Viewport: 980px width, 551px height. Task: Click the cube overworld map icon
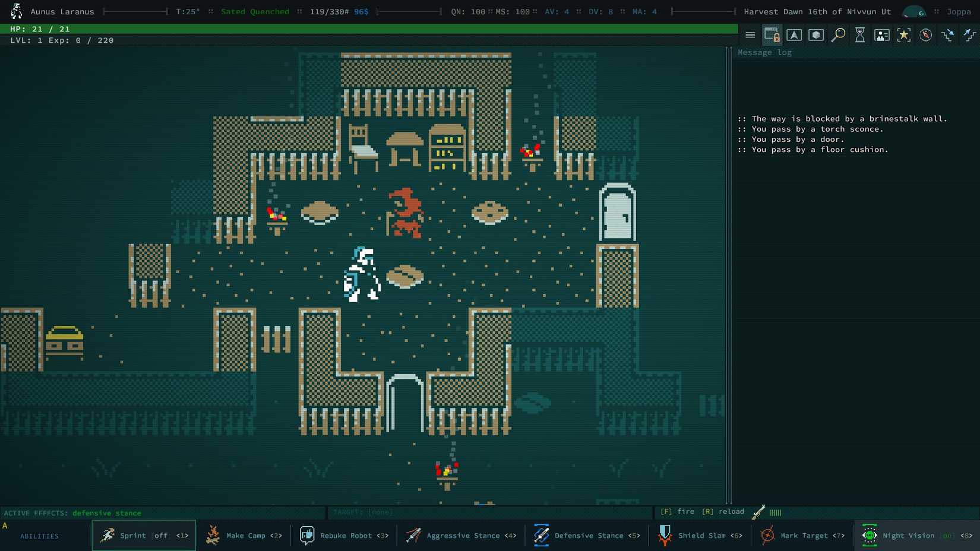816,34
